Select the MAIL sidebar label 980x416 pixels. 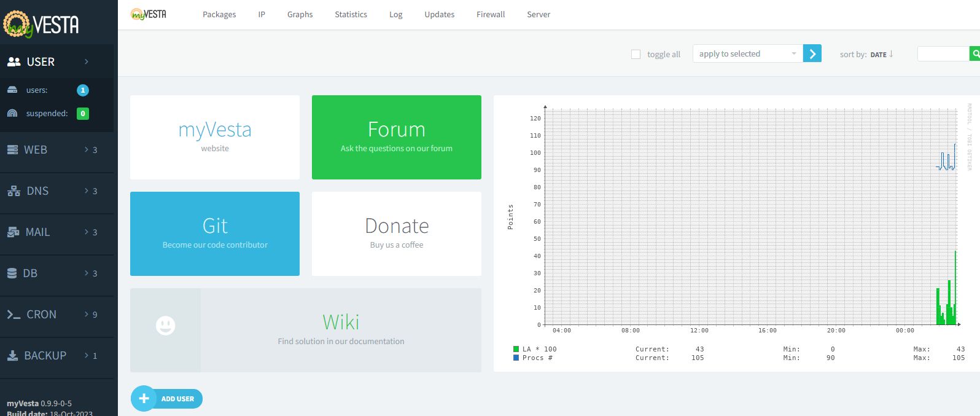point(37,232)
